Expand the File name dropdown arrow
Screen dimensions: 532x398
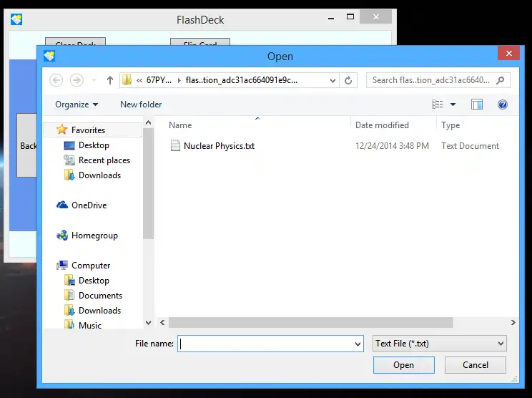pyautogui.click(x=358, y=344)
